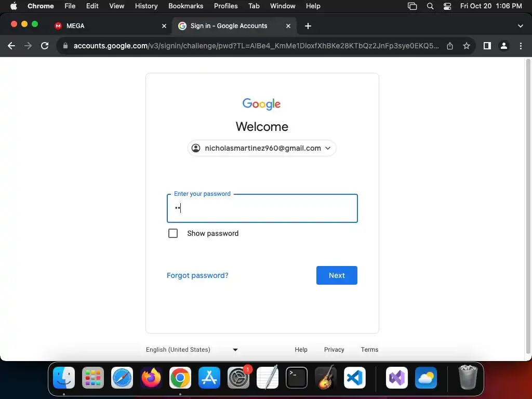Open the cloud weather app in dock
Viewport: 532px width, 399px height.
click(426, 377)
